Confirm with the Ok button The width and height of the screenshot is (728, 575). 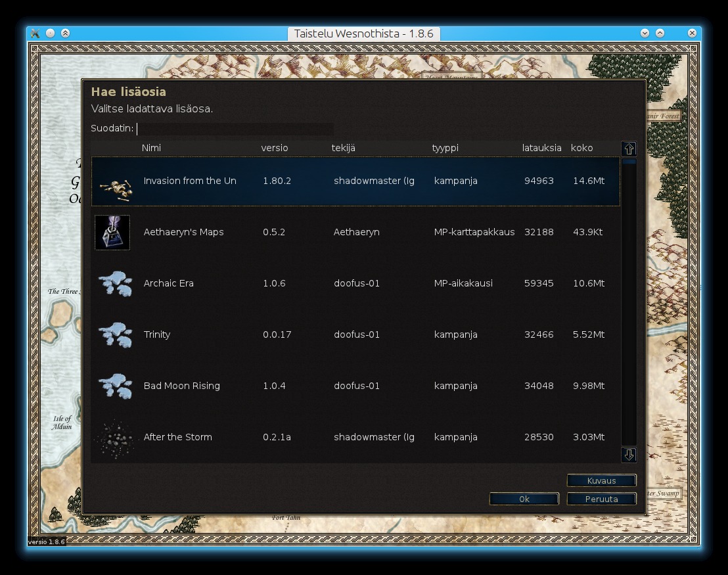(x=524, y=499)
